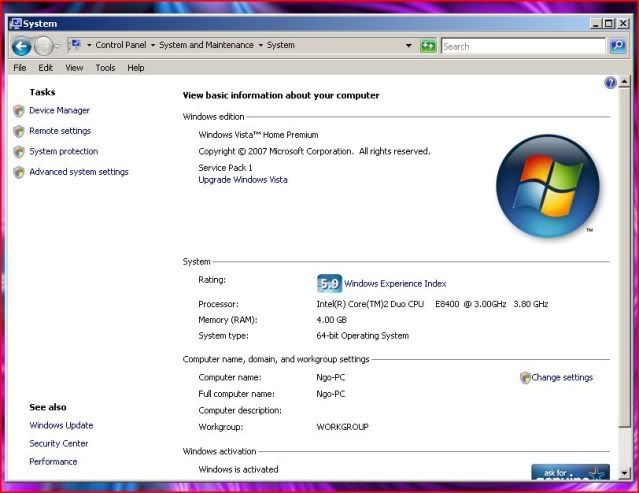The width and height of the screenshot is (639, 493).
Task: Open Advanced system settings link
Action: tap(79, 172)
